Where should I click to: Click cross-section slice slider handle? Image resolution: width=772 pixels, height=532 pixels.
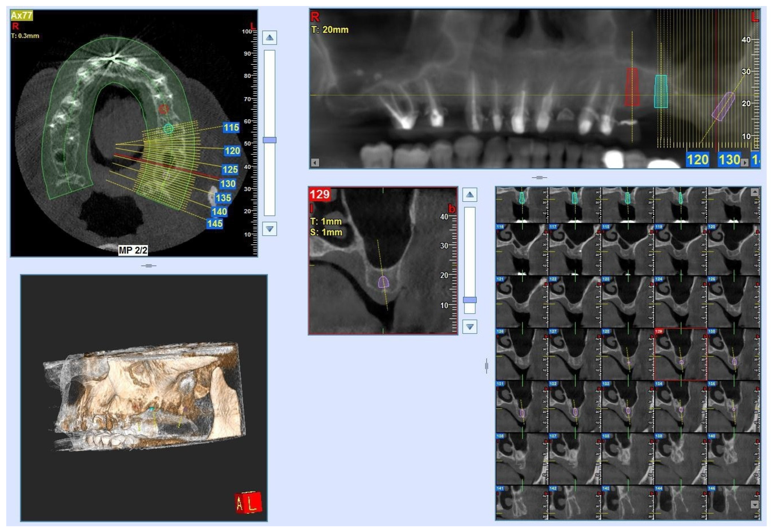tap(469, 300)
